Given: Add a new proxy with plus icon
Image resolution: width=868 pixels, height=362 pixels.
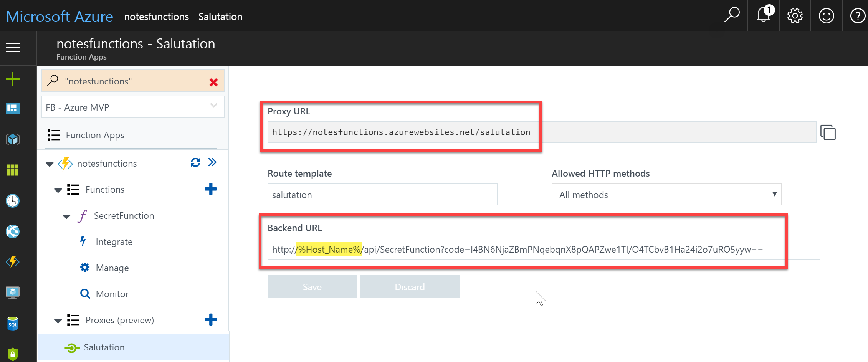Looking at the screenshot, I should (211, 319).
